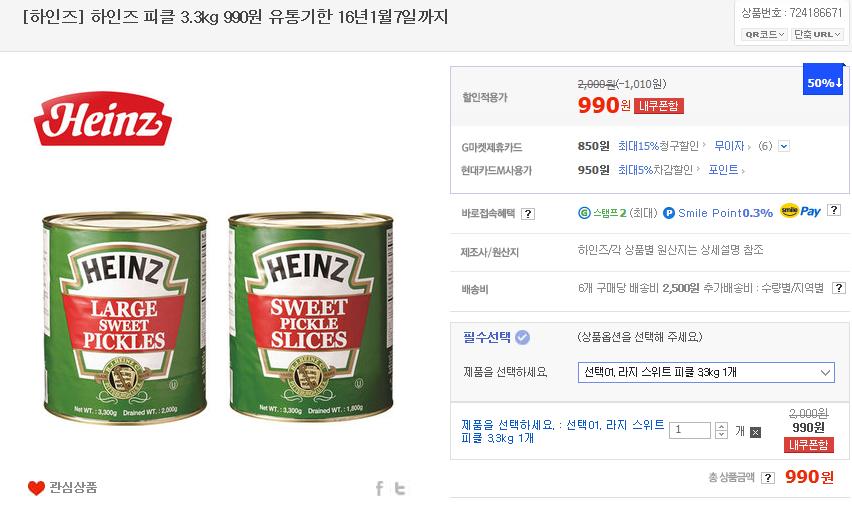Viewport: 852px width, 507px height.
Task: Share the product via Facebook icon
Action: [x=380, y=488]
